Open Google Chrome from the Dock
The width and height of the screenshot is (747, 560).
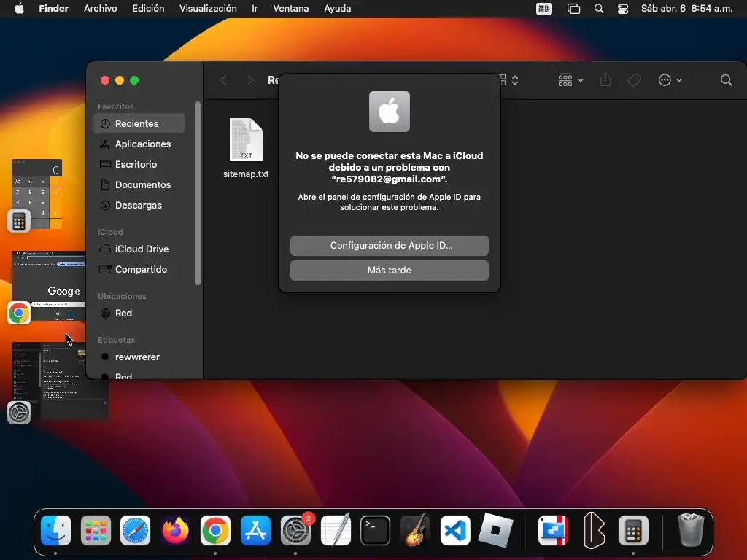pyautogui.click(x=215, y=531)
